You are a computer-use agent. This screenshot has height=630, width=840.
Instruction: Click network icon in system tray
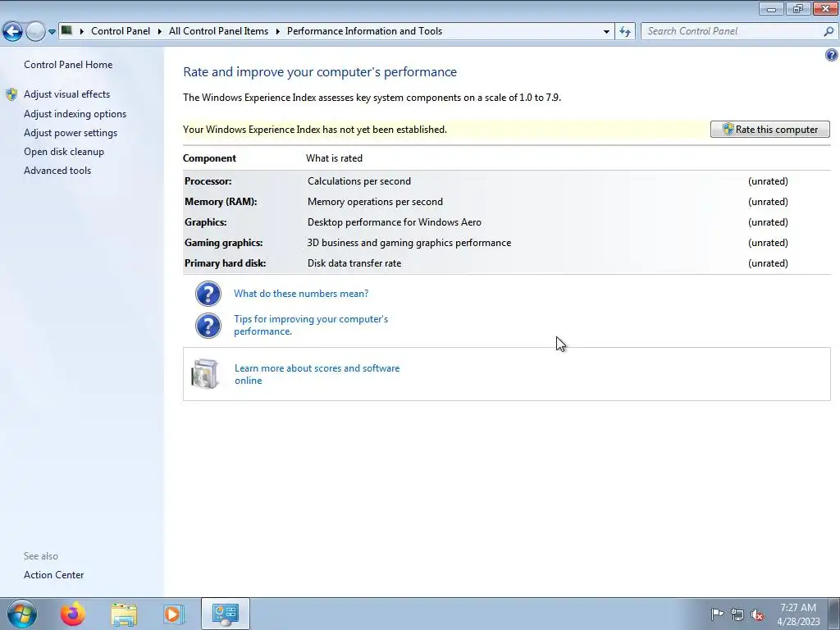tap(737, 614)
